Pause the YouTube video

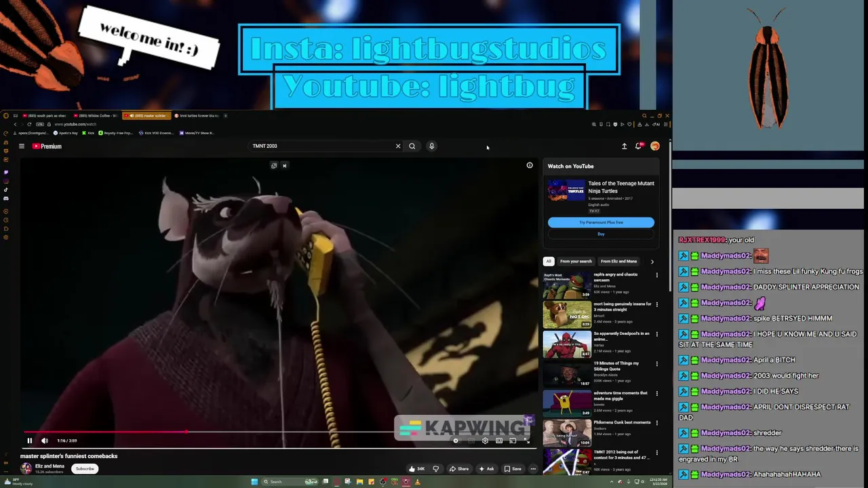[x=30, y=441]
